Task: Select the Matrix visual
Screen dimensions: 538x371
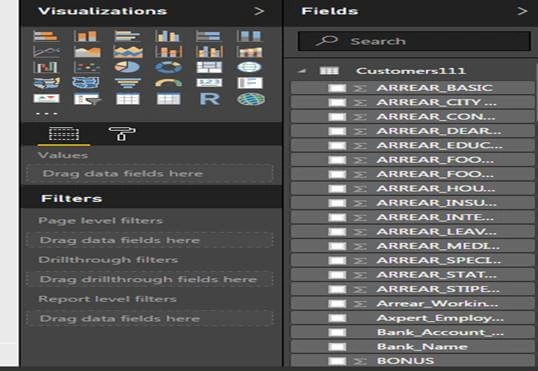Action: pyautogui.click(x=168, y=99)
